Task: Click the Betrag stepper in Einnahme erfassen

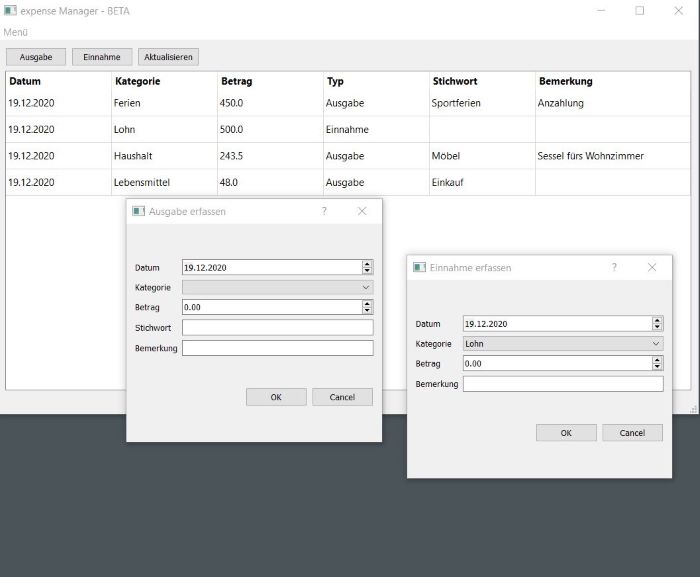Action: pyautogui.click(x=657, y=364)
